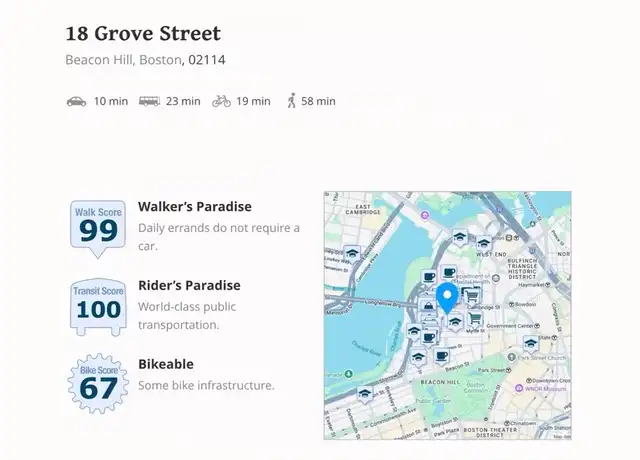Select shopping cart marker above Myrtle St
Screen dimensions: 640x460
point(475,319)
